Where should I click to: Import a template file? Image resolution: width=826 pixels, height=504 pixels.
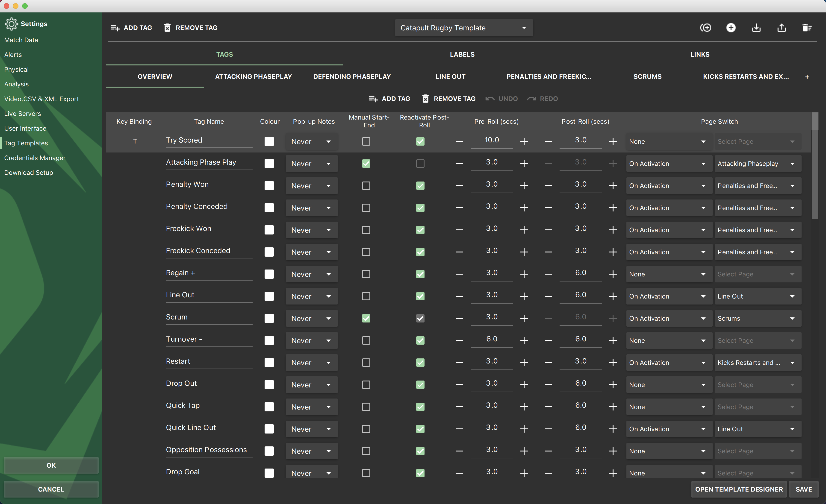tap(756, 27)
